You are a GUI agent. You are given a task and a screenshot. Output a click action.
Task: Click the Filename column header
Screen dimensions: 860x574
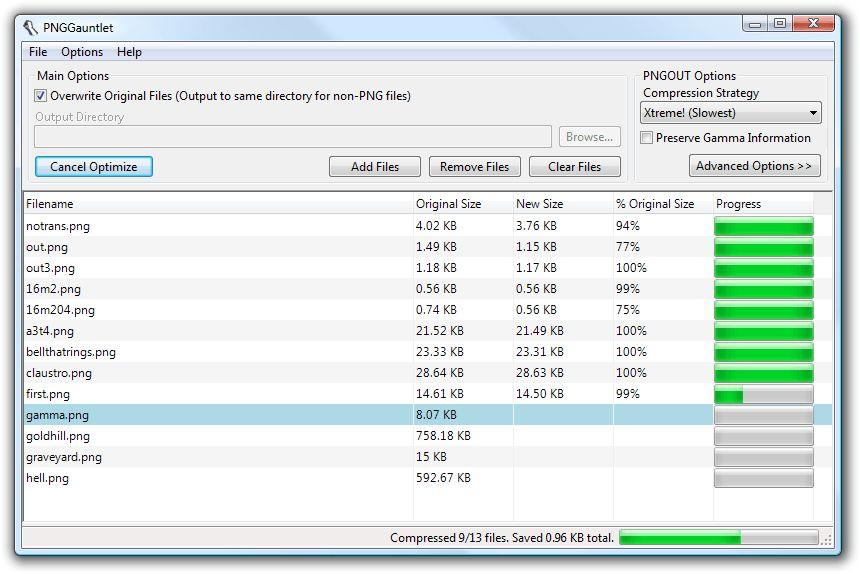218,204
